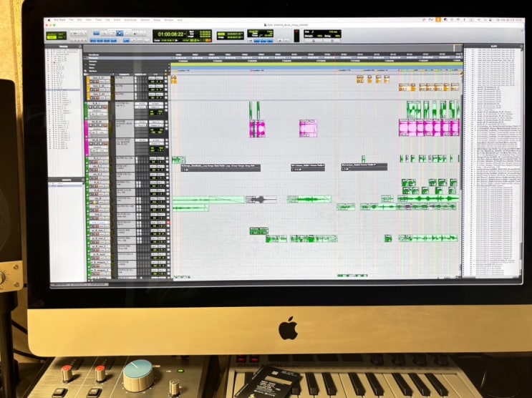
Task: Open output path selector of first large green track
Action: pos(156,107)
